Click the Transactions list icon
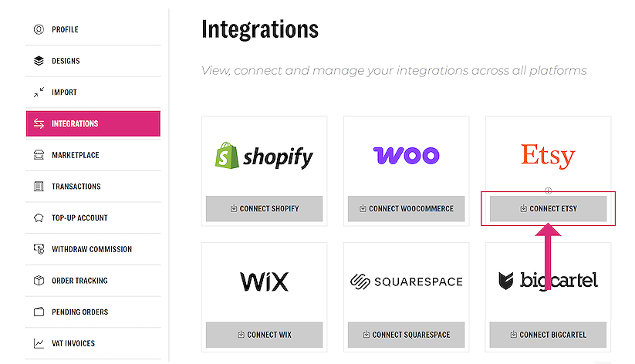 [39, 187]
